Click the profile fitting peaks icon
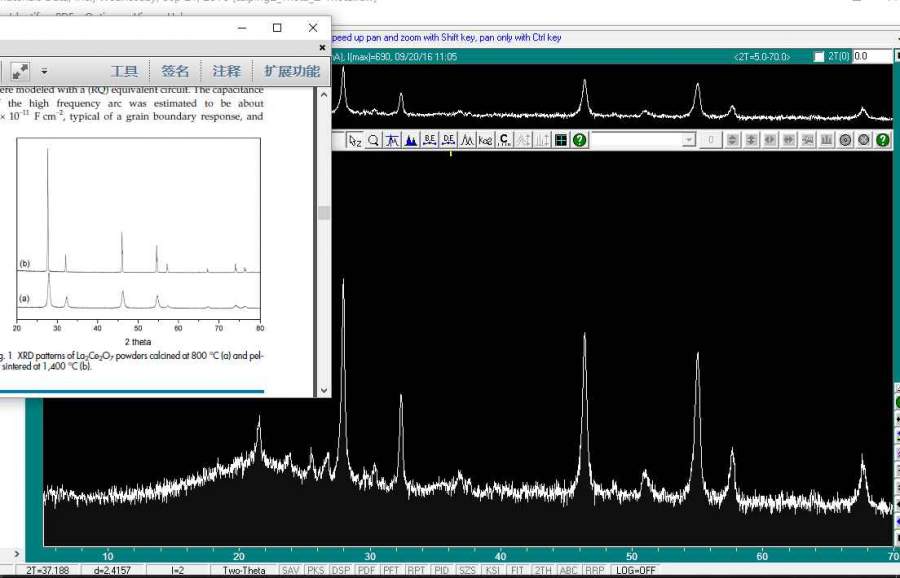The image size is (900, 578). point(467,140)
